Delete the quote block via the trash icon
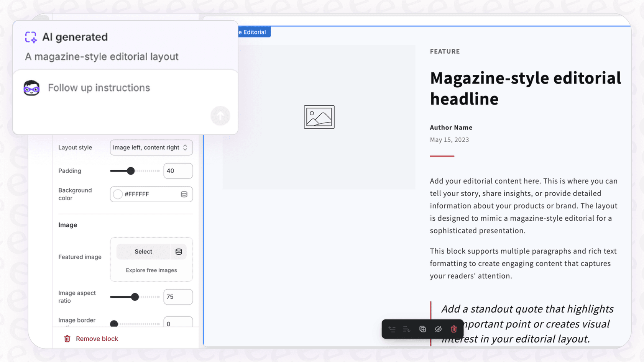644x362 pixels. click(454, 329)
